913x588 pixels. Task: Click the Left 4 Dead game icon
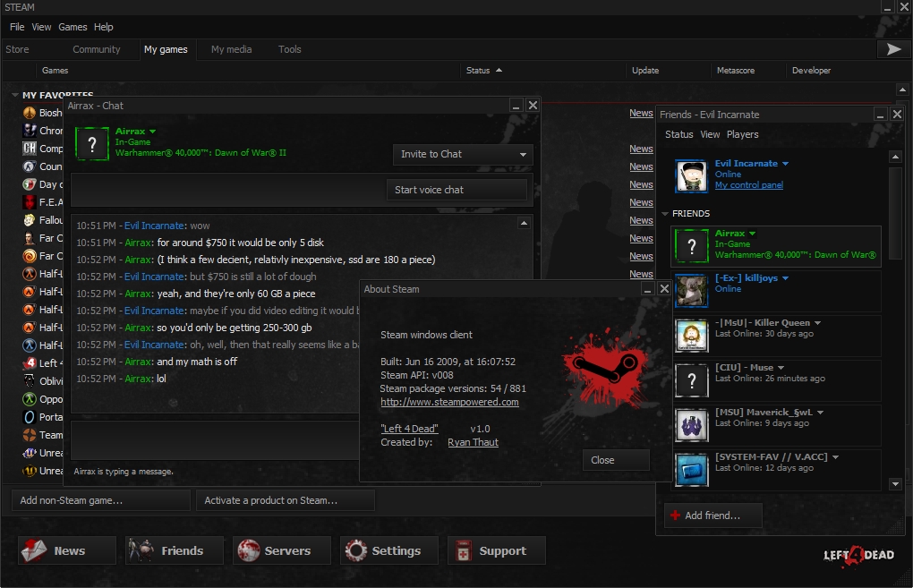tap(30, 363)
